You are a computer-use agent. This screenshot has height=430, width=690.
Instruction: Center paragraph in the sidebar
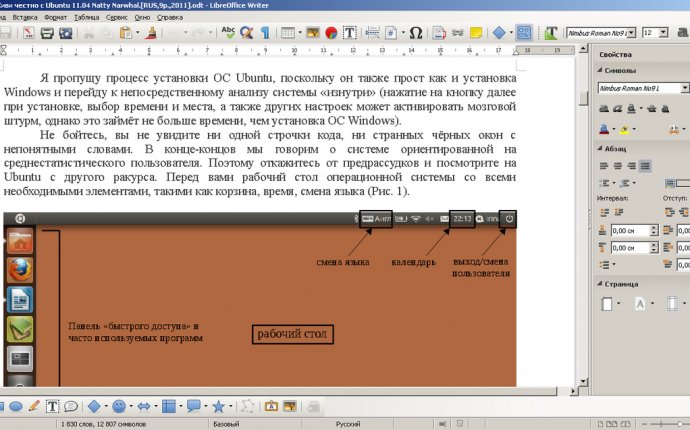pyautogui.click(x=617, y=166)
